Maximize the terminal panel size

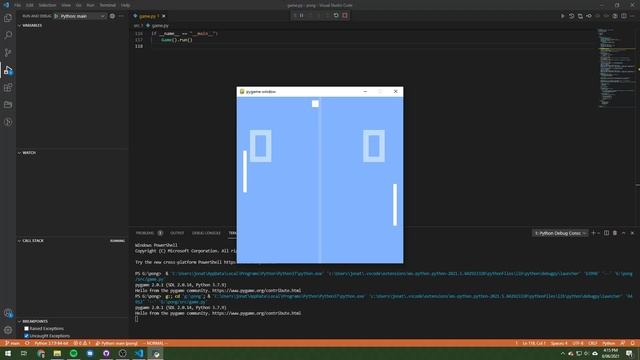623,233
